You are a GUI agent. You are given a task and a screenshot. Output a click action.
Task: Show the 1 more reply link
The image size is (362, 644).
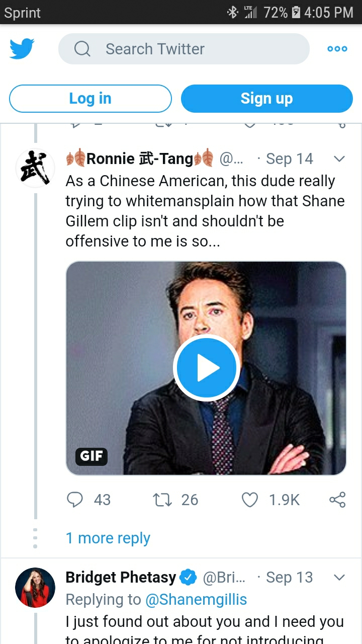[108, 538]
